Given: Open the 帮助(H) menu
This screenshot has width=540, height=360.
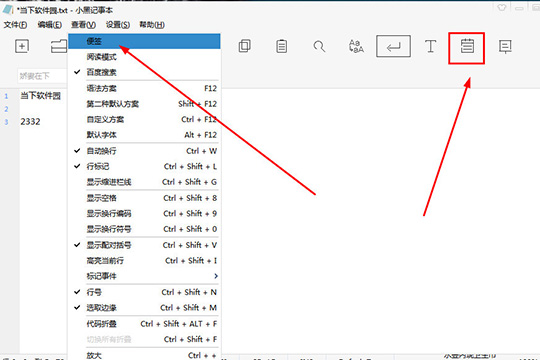Looking at the screenshot, I should click(x=152, y=25).
